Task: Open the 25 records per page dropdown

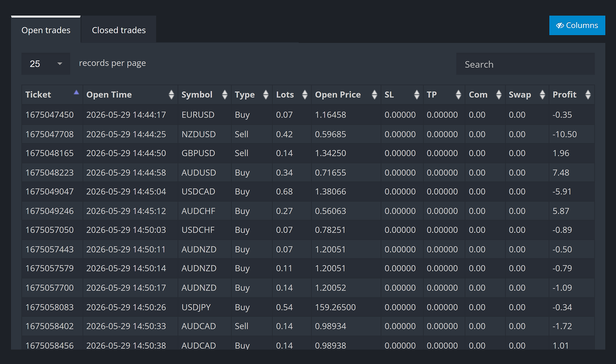Action: 46,64
